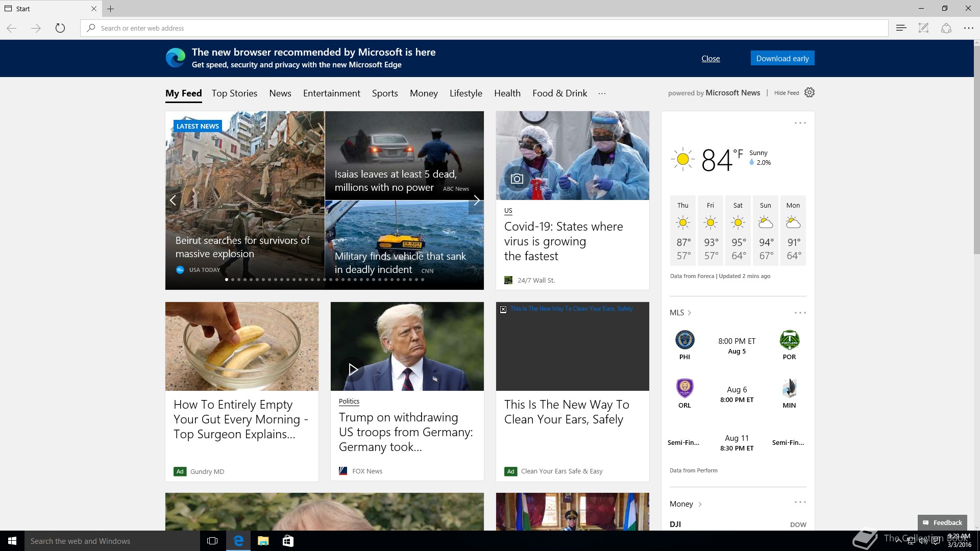
Task: Click the camera gallery icon on Covid article
Action: point(517,179)
